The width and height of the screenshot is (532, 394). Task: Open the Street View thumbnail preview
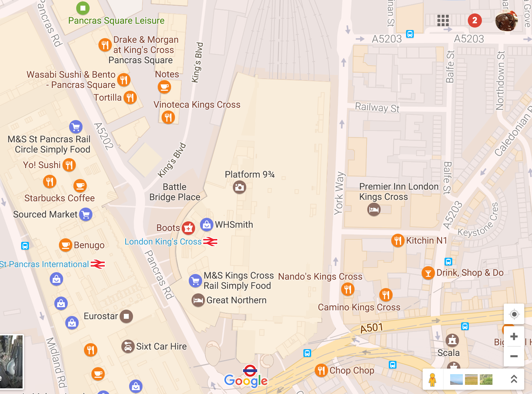click(x=11, y=362)
